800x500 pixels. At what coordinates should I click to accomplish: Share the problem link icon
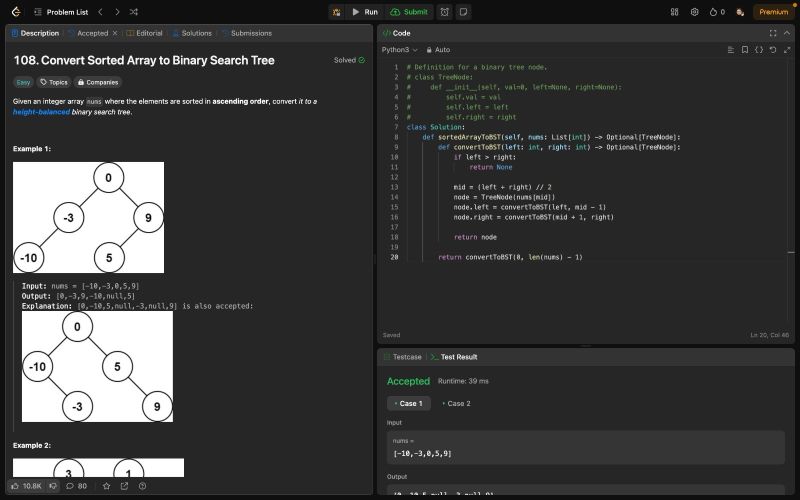(x=124, y=486)
